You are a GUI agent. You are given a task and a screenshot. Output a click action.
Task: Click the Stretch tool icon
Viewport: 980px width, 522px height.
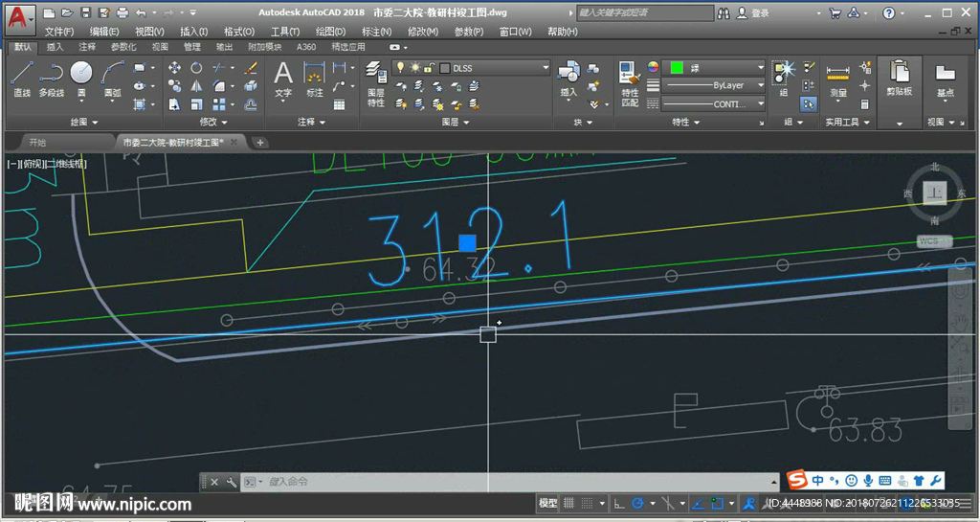coord(174,104)
